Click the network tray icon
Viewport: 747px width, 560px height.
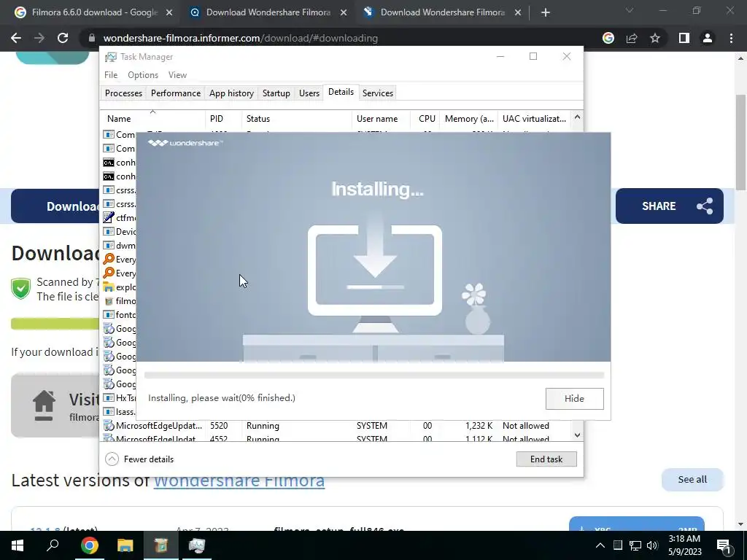point(635,545)
